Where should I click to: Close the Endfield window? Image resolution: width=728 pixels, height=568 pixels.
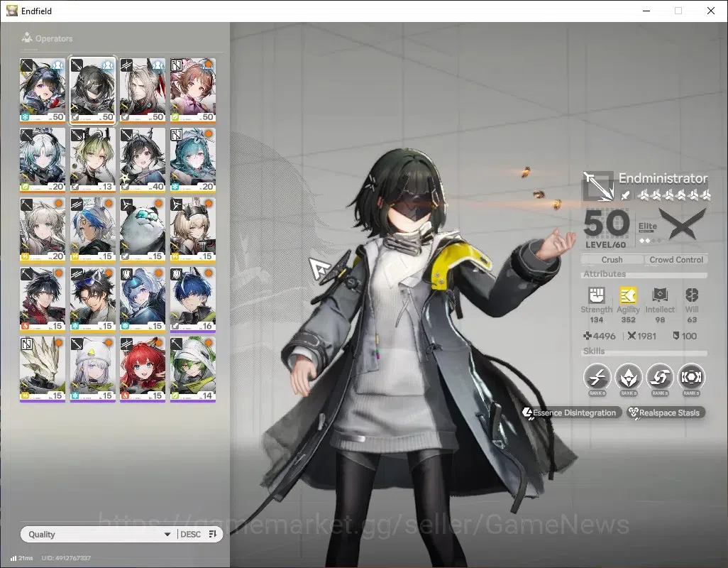711,11
